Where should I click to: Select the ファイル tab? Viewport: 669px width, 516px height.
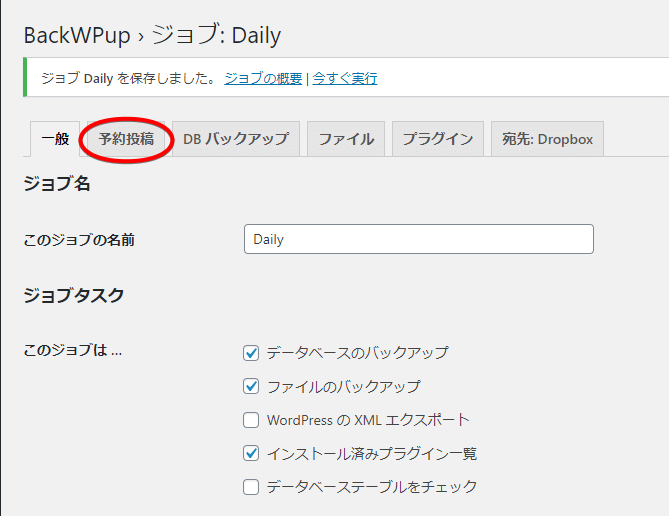346,139
